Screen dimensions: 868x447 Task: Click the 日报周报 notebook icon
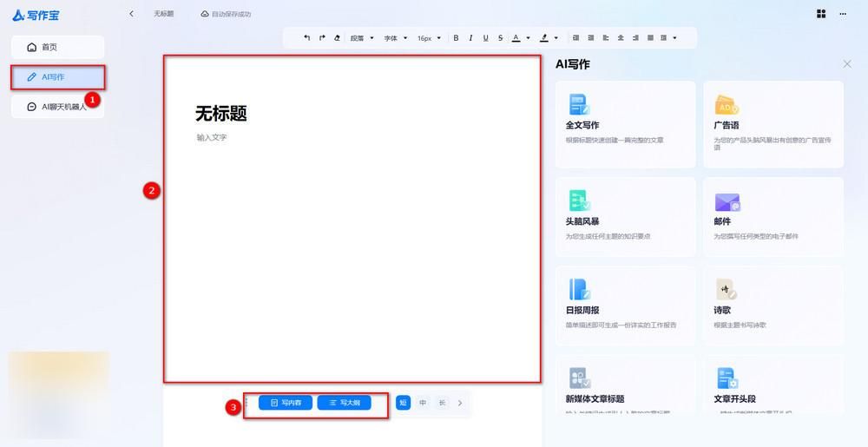pos(580,289)
